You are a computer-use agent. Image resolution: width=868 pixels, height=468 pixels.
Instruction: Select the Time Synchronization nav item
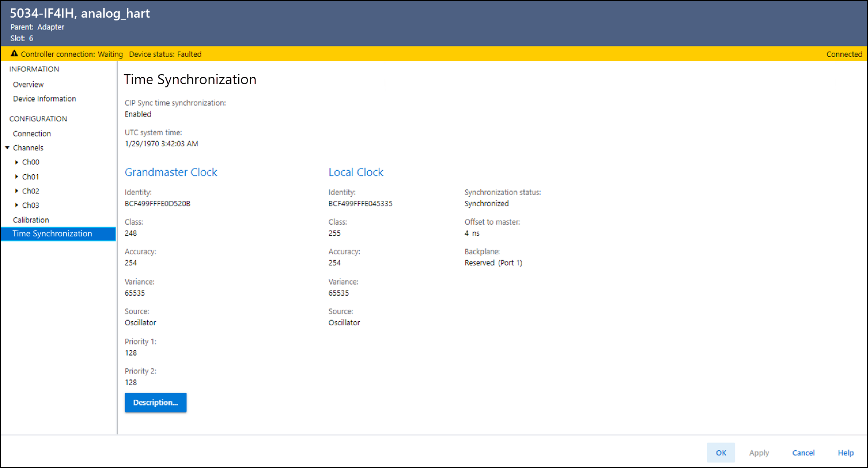52,234
